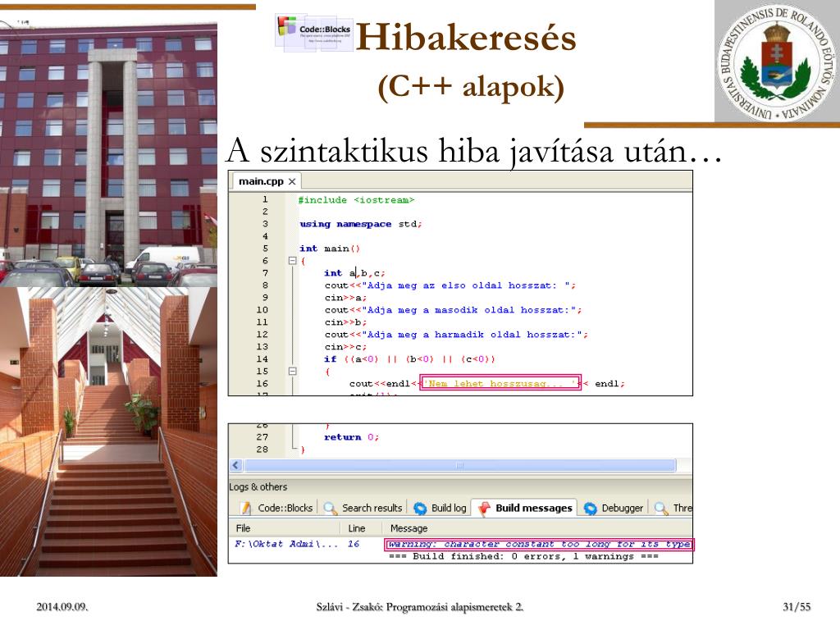
Task: Open the Build log tab
Action: coord(441,508)
